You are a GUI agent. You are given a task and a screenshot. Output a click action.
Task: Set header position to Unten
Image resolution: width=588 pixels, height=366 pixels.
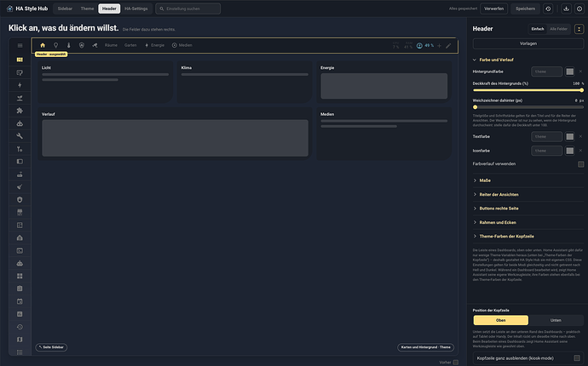[x=556, y=320]
